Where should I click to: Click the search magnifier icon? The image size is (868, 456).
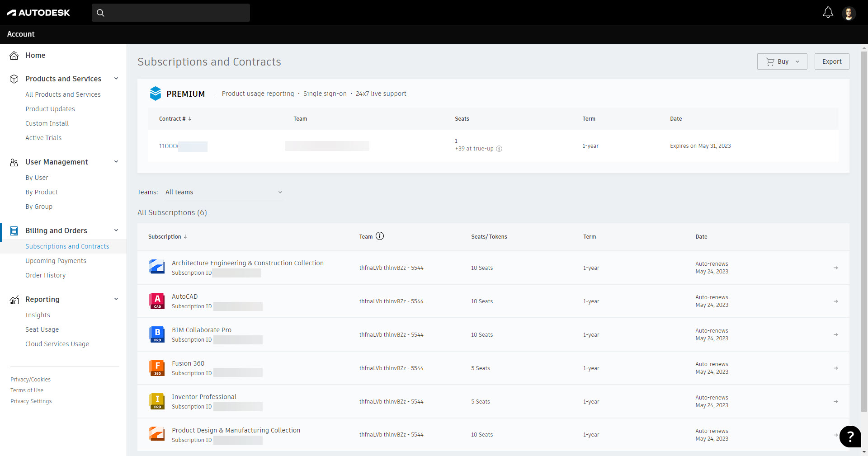tap(100, 13)
